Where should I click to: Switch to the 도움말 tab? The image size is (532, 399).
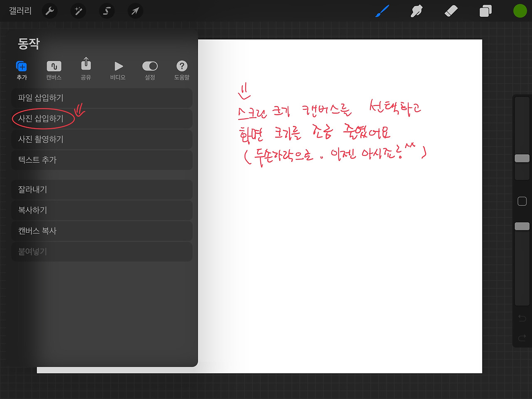coord(182,70)
